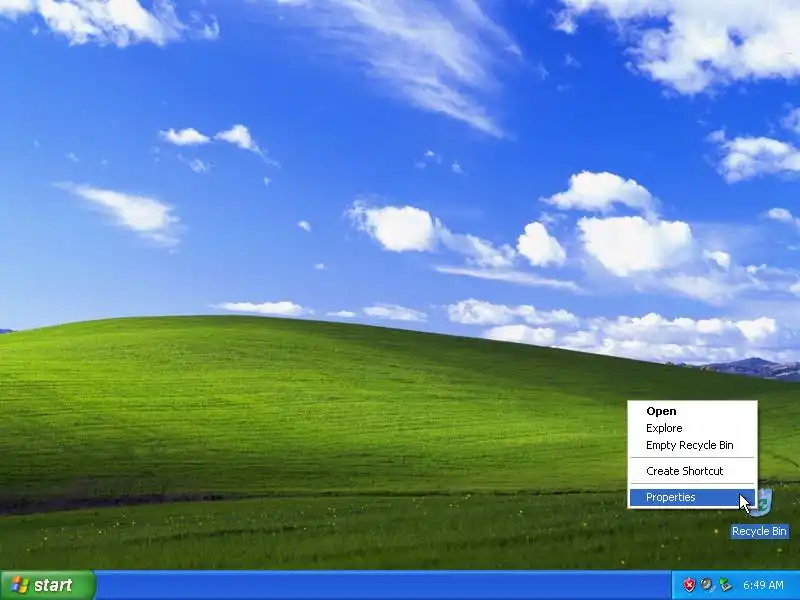The width and height of the screenshot is (800, 600).
Task: Open the Start menu
Action: 47,585
